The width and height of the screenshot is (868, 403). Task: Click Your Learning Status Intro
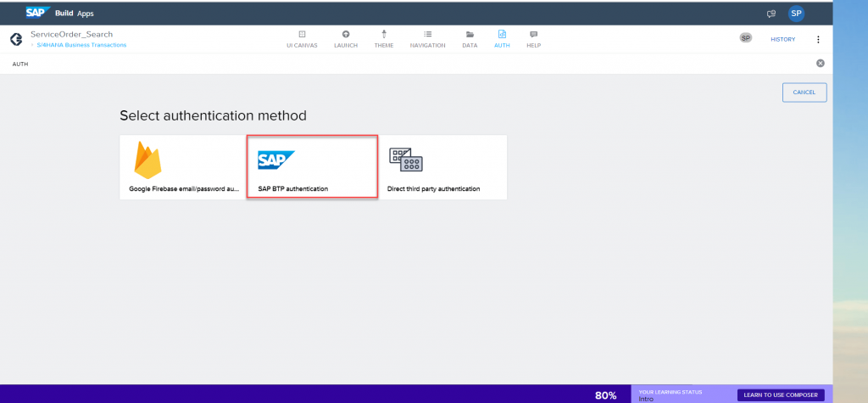click(x=670, y=395)
